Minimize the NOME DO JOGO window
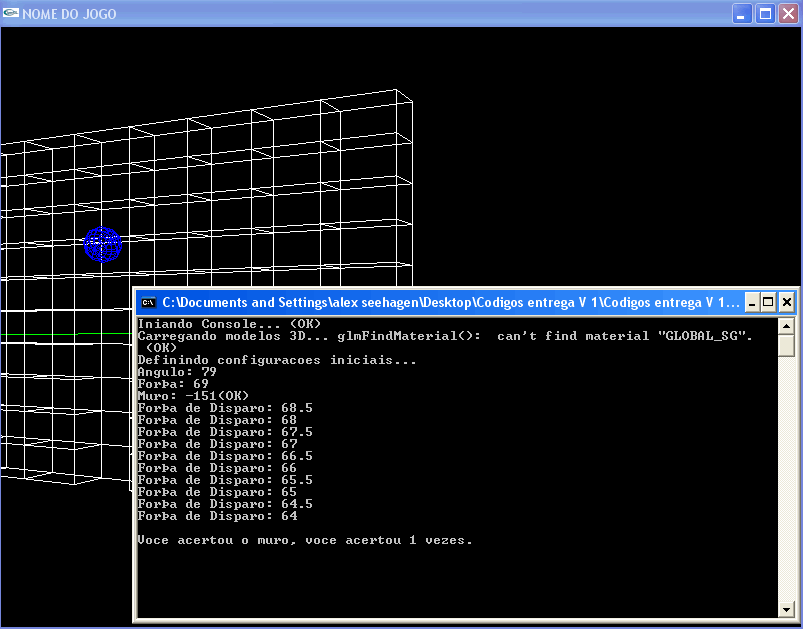 click(741, 14)
